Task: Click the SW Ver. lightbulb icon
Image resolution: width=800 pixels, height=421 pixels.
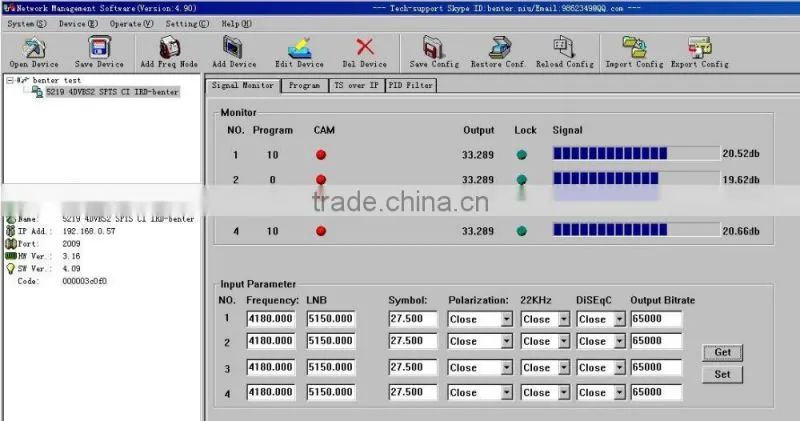Action: [x=10, y=268]
